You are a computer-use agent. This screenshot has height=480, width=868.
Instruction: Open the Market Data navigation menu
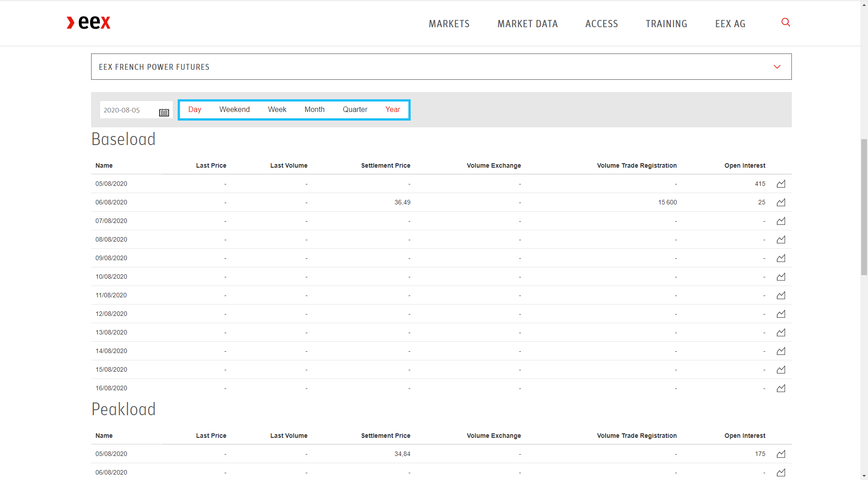[x=527, y=24]
